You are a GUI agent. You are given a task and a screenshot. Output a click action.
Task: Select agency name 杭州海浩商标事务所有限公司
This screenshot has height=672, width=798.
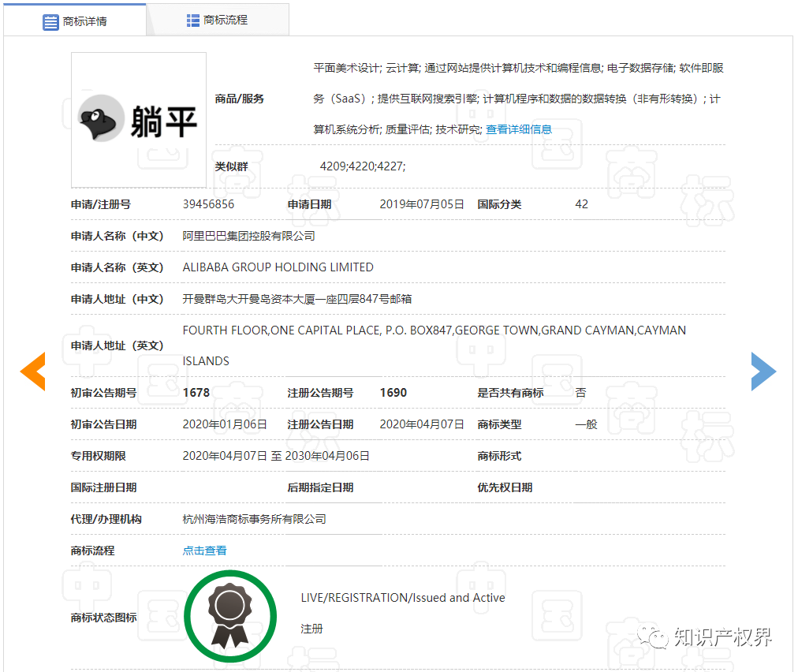[255, 519]
